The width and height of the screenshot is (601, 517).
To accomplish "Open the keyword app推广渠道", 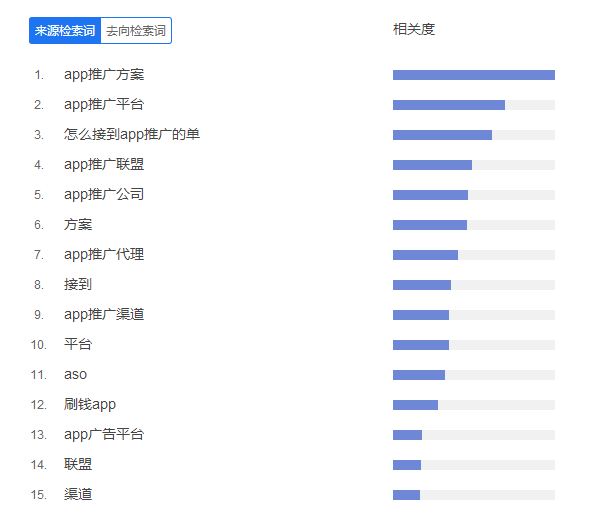I will (104, 315).
